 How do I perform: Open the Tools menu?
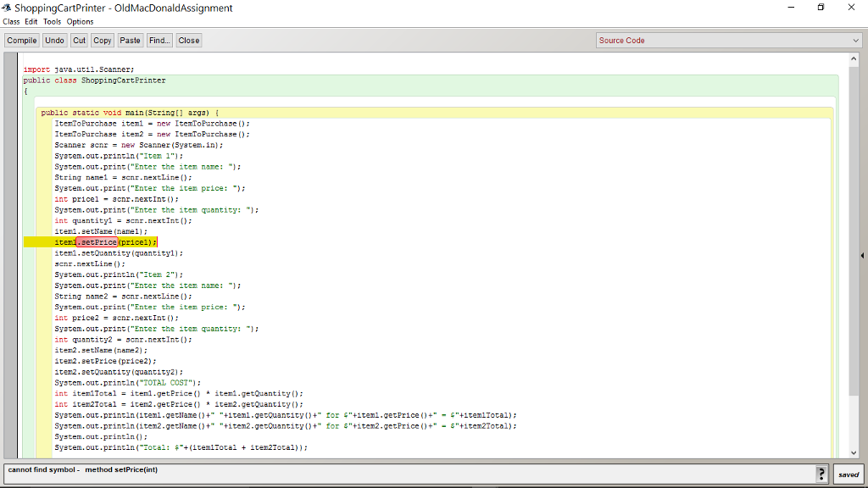(x=52, y=21)
